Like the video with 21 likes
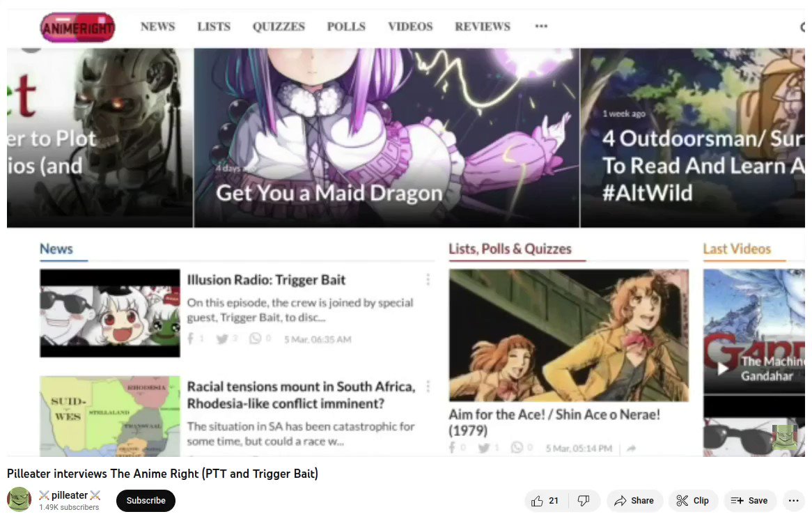Screen dimensions: 812x521 (x=546, y=501)
